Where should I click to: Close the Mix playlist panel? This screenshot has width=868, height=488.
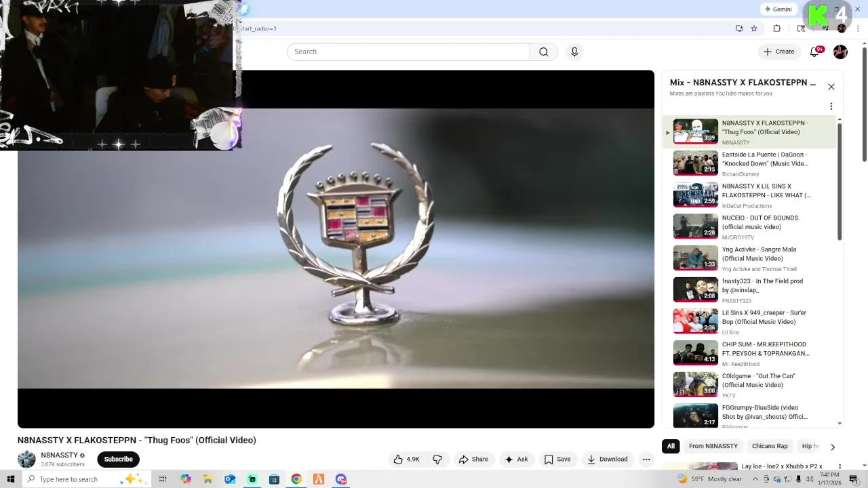click(x=831, y=87)
